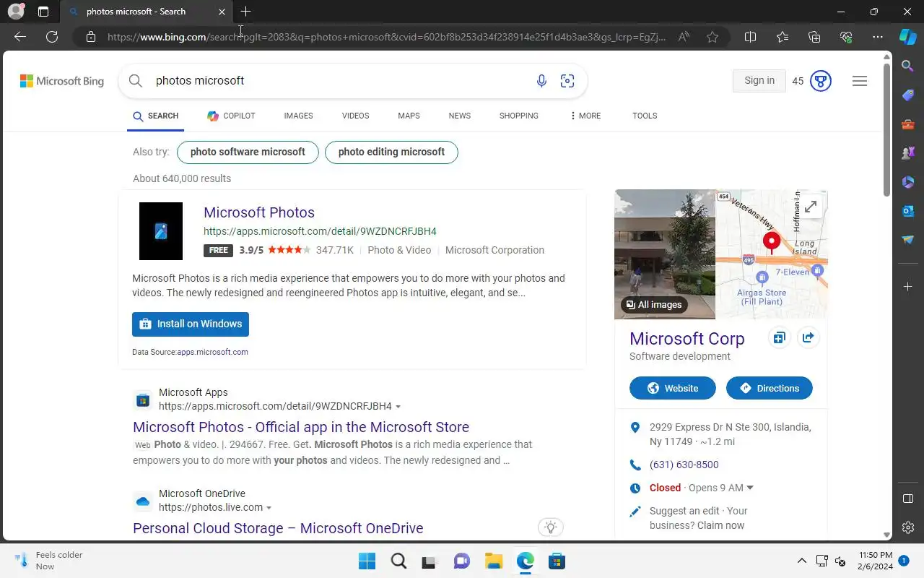Open the Microsoft Corp Website button
Image resolution: width=924 pixels, height=578 pixels.
pyautogui.click(x=673, y=388)
